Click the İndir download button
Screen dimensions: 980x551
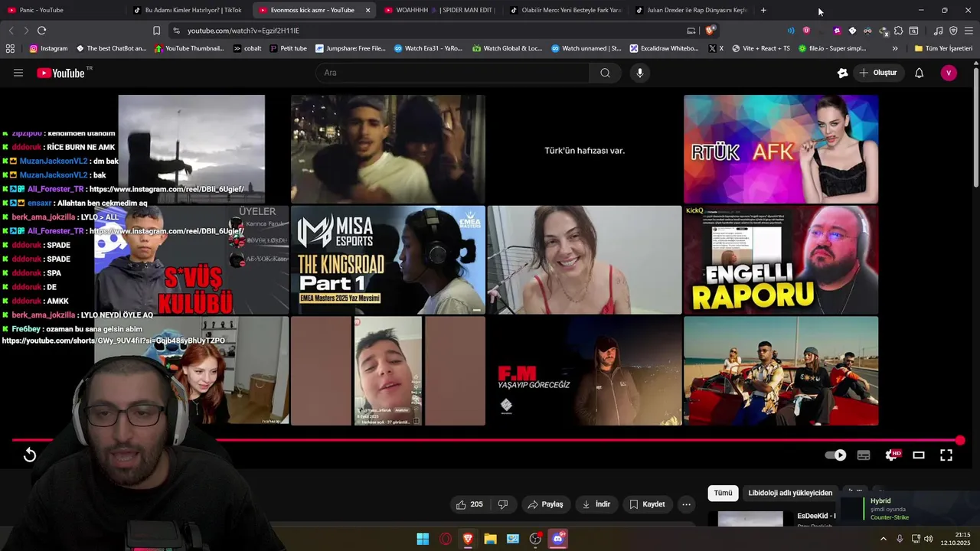click(x=596, y=504)
